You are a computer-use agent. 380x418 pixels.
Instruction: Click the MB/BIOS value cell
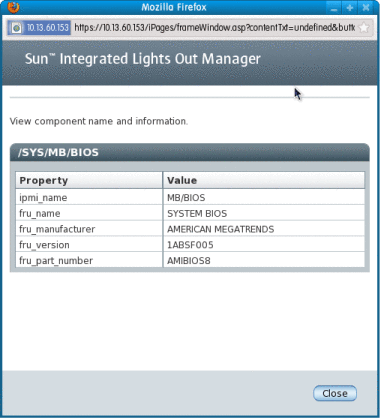264,197
